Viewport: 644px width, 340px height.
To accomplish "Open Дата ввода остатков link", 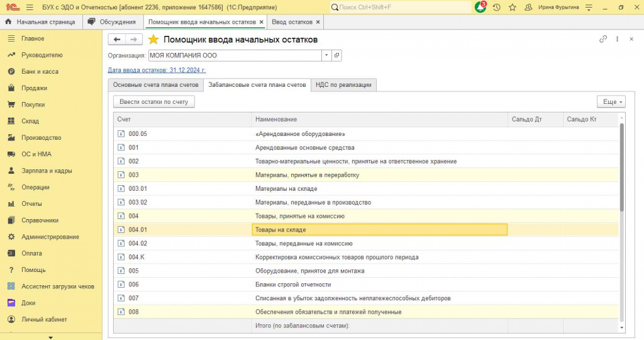I will (x=157, y=70).
